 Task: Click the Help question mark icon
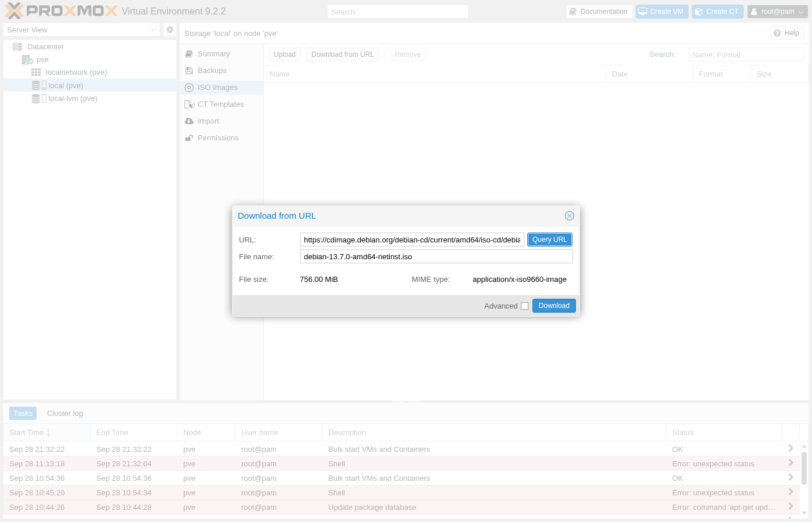click(777, 33)
